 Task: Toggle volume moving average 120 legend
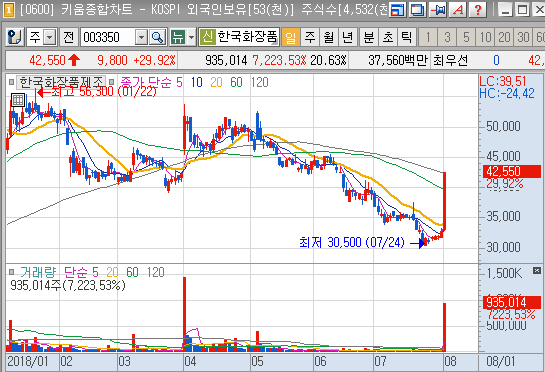click(x=155, y=272)
